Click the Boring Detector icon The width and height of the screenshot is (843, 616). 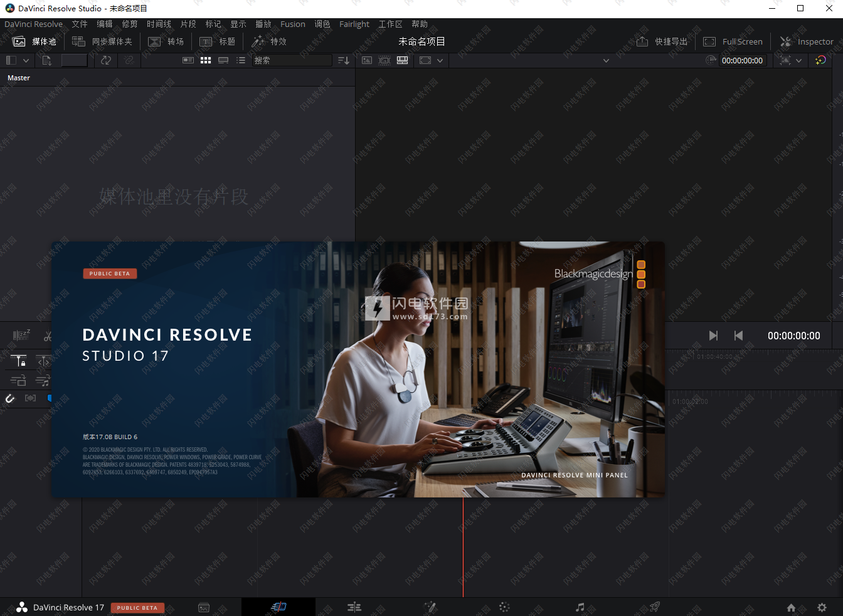pyautogui.click(x=21, y=336)
